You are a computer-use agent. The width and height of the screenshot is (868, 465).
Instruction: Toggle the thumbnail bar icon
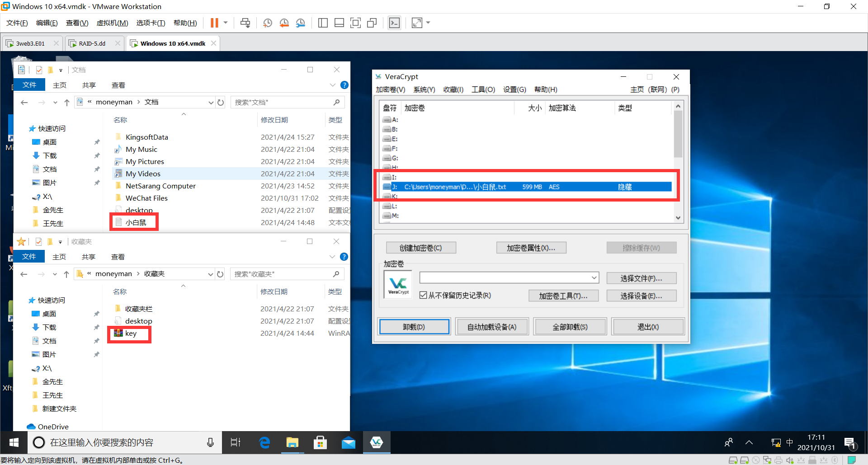339,23
